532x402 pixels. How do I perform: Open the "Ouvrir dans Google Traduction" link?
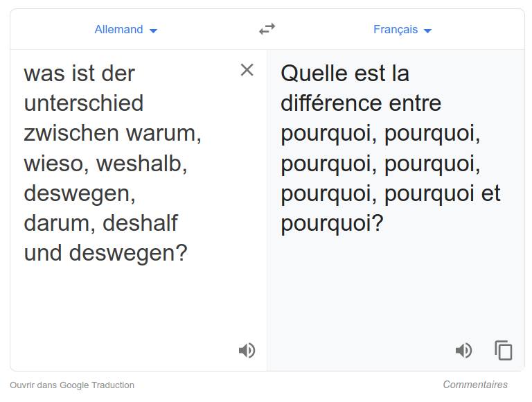[x=72, y=385]
